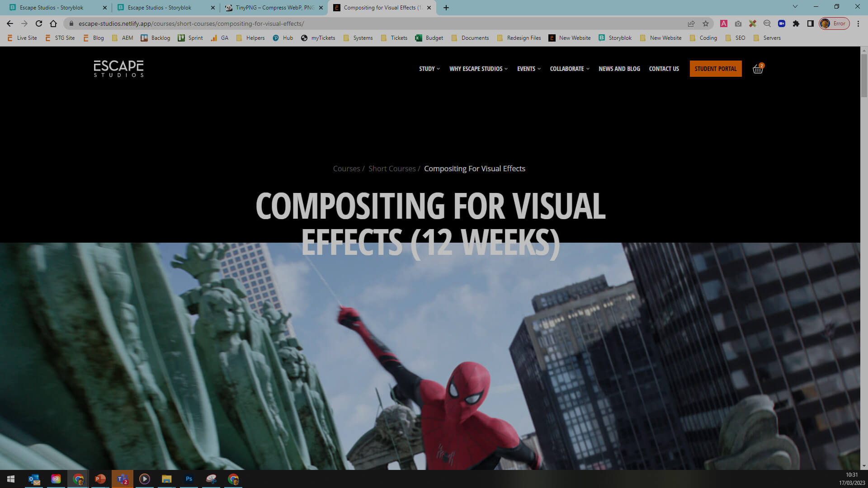
Task: Open the Servers bookmark folder
Action: [767, 38]
